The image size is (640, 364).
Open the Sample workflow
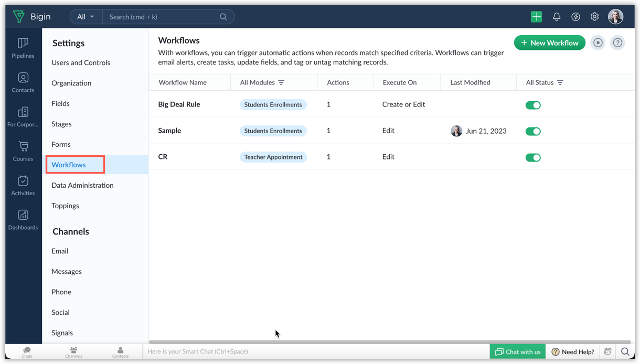169,131
